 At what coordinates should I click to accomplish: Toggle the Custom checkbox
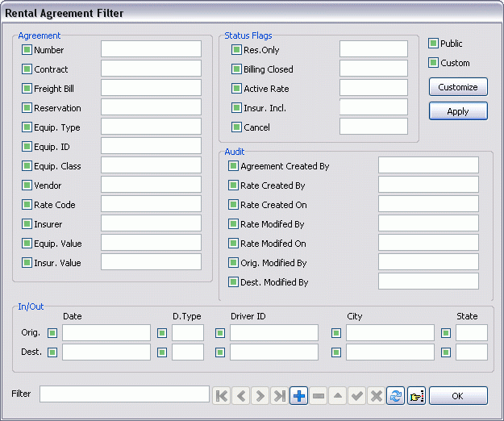[x=433, y=63]
